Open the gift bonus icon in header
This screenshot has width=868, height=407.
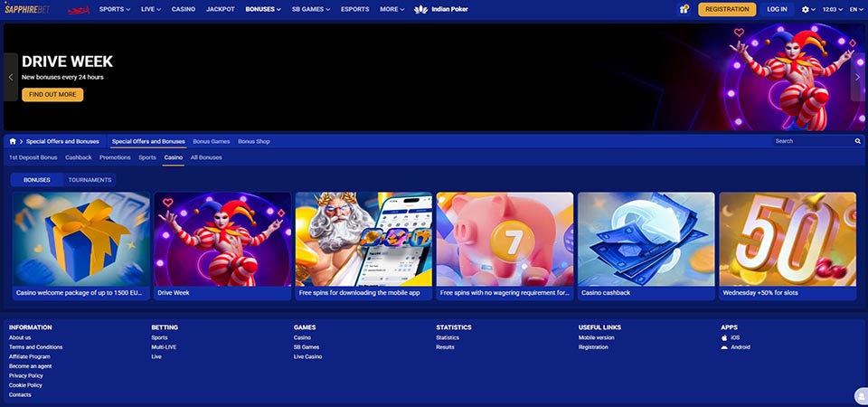684,9
